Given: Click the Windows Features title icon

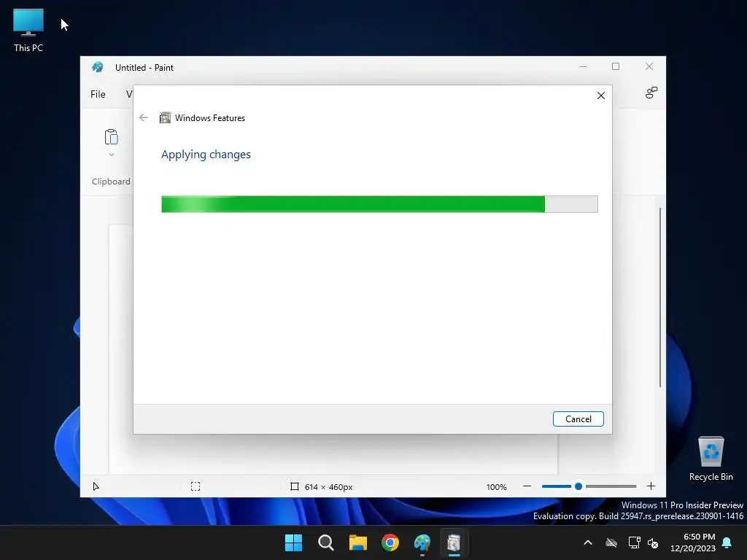Looking at the screenshot, I should (x=165, y=117).
